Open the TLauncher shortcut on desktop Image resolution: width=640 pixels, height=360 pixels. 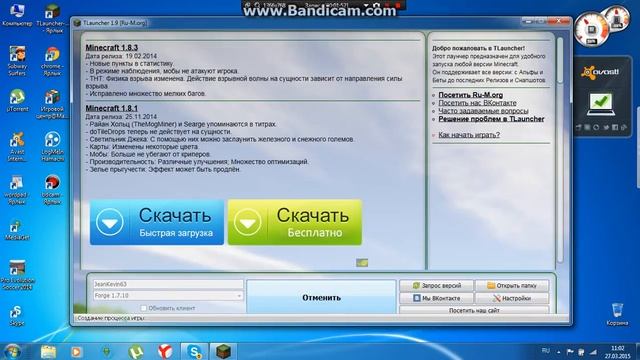(52, 18)
